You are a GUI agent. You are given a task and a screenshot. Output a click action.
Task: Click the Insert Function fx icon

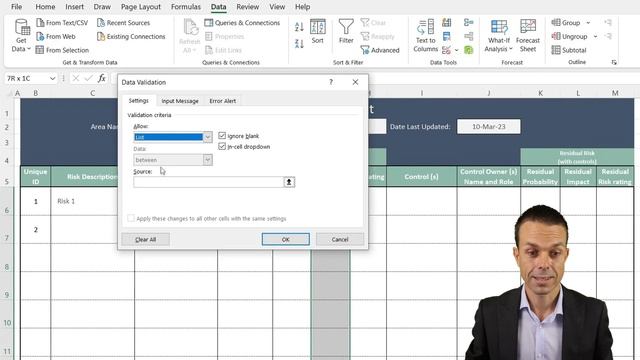coord(102,78)
